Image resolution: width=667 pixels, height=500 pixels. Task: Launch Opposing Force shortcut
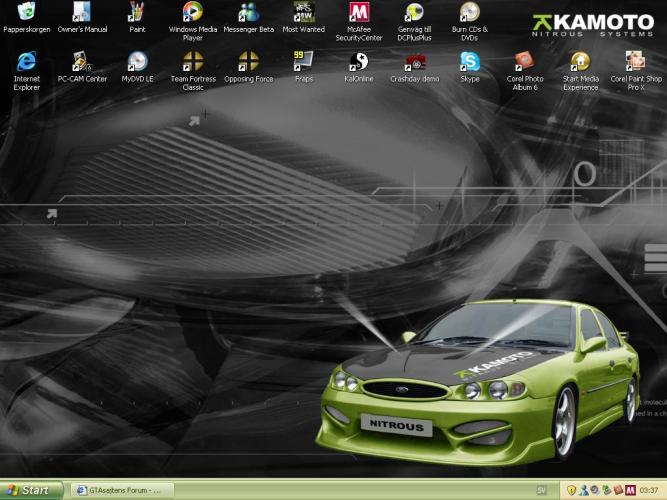click(248, 62)
